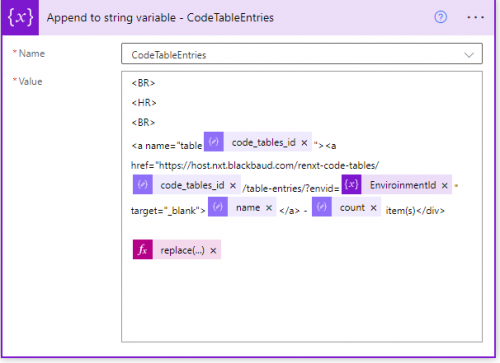The height and width of the screenshot is (363, 500).
Task: Click dynamic content icon of count token
Action: (322, 207)
